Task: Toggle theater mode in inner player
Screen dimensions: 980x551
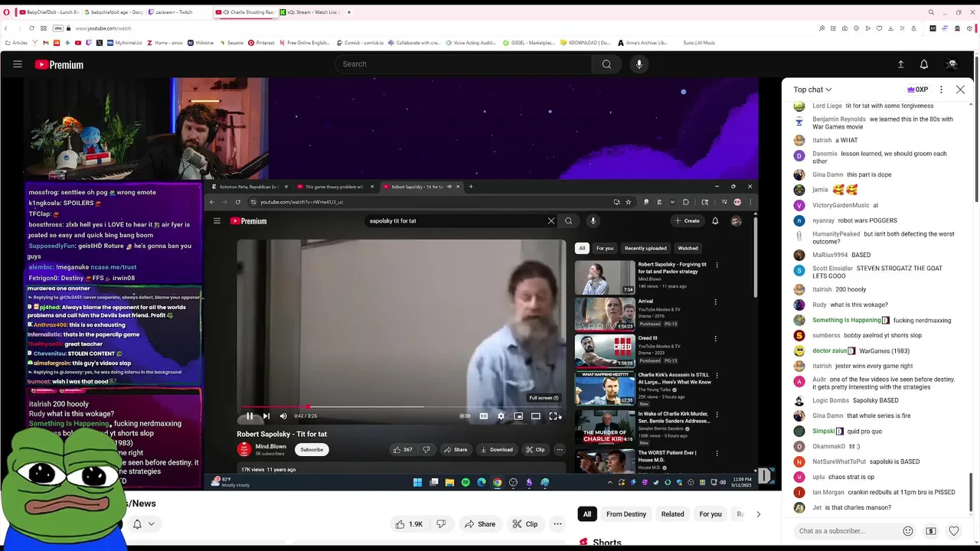Action: tap(536, 416)
